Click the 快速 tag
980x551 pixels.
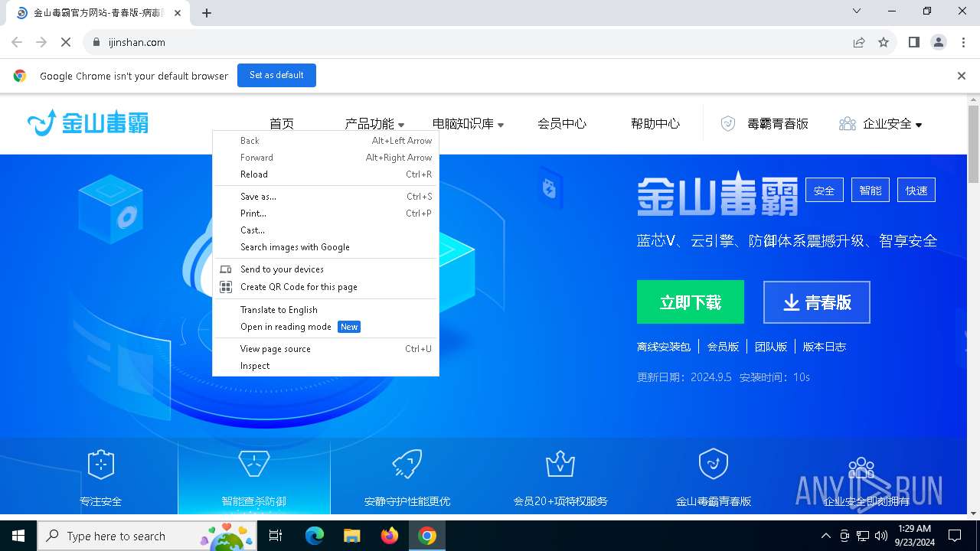point(916,190)
